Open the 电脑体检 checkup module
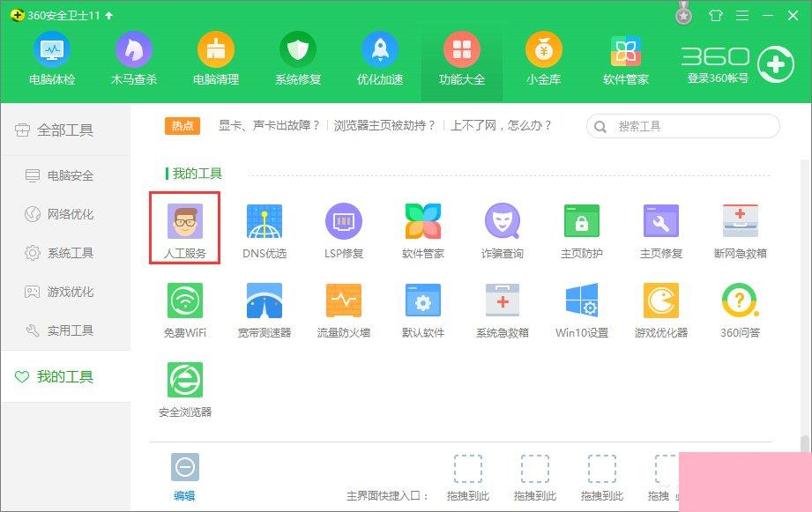Screen dimensions: 812x512 coord(52,58)
